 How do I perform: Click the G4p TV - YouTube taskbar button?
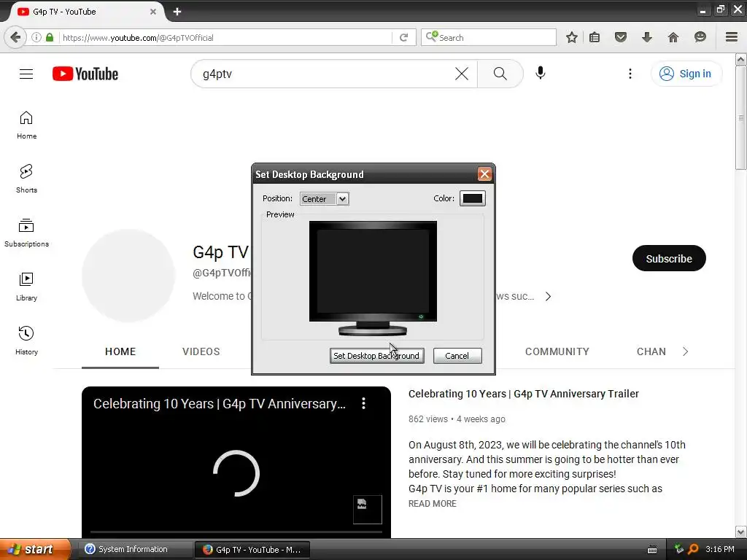pos(253,550)
